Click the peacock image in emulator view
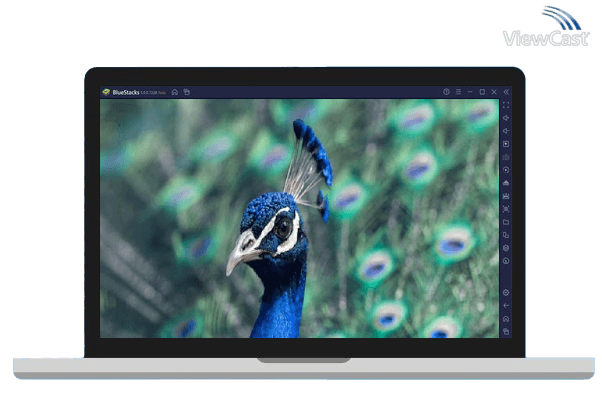This screenshot has height=414, width=602. [x=298, y=218]
